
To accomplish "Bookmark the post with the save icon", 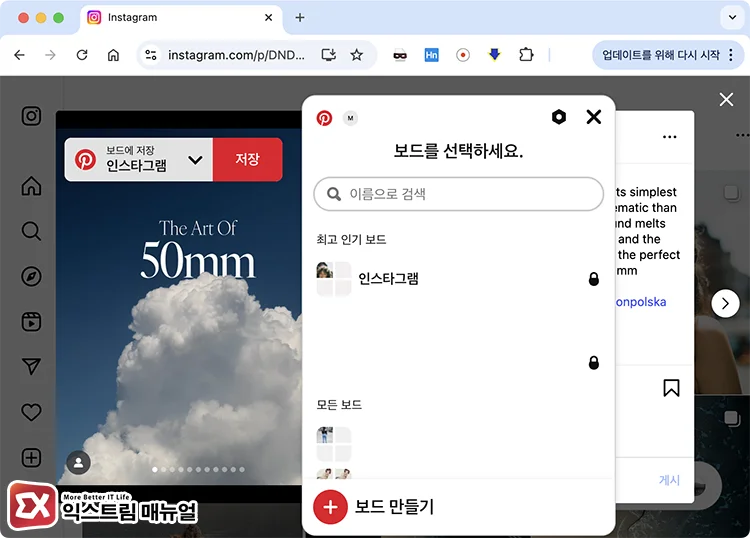I will tap(671, 388).
